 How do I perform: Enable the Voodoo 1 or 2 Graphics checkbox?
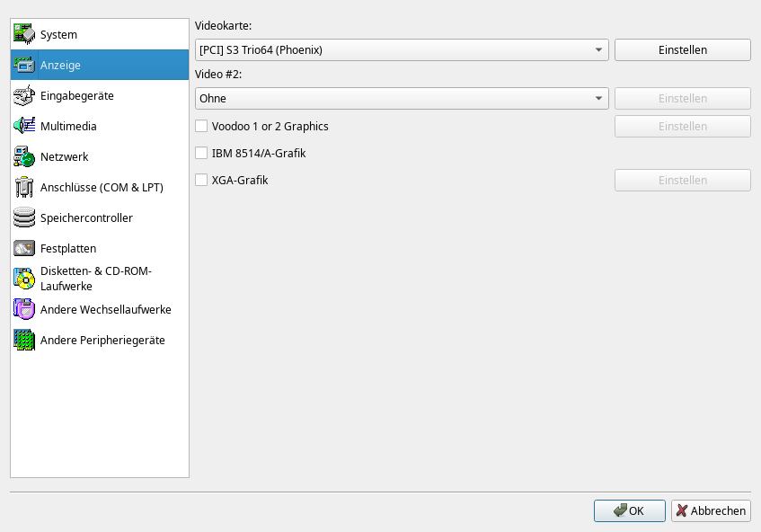(202, 127)
